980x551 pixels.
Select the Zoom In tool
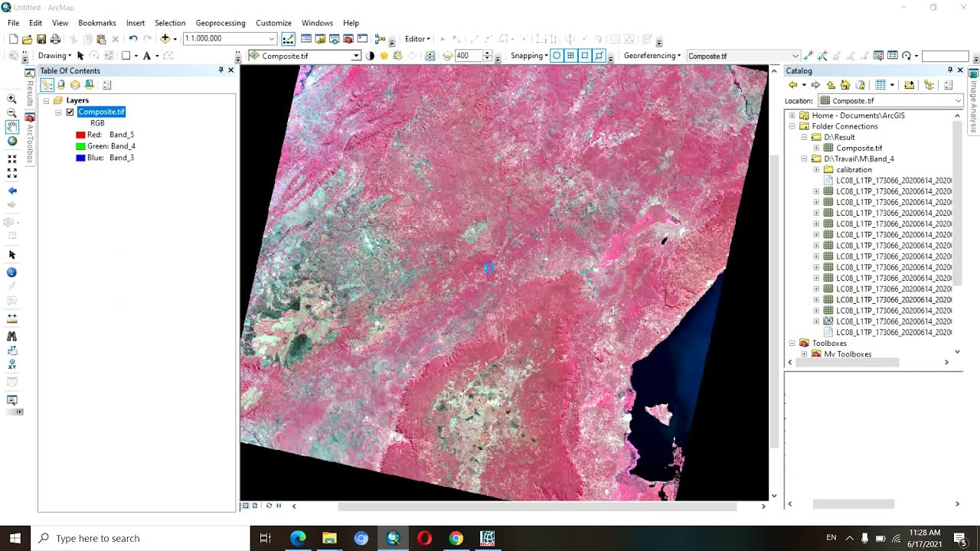pos(11,99)
